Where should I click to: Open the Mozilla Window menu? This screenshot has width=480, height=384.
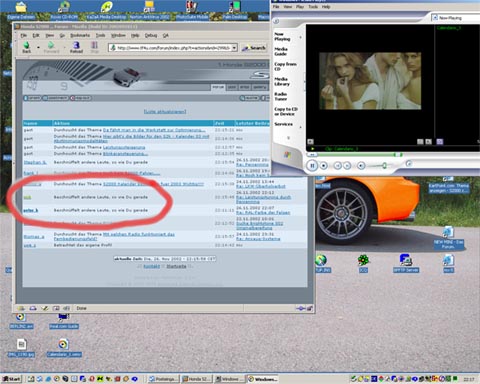(x=118, y=35)
